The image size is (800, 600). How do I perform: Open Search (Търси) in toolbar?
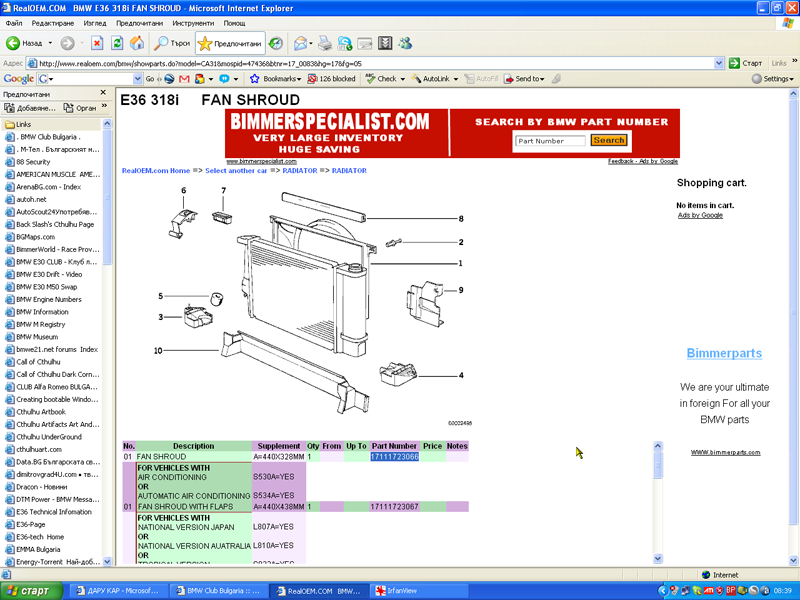[x=172, y=43]
